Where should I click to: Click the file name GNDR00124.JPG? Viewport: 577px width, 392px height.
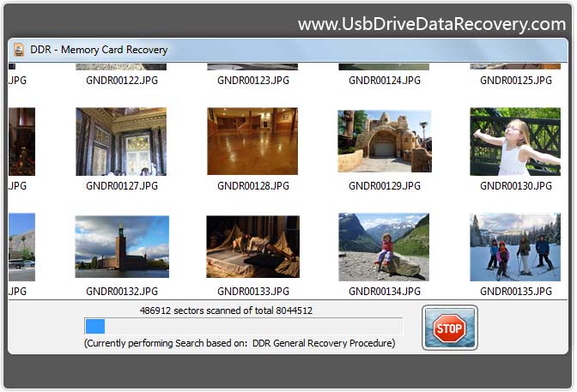385,80
